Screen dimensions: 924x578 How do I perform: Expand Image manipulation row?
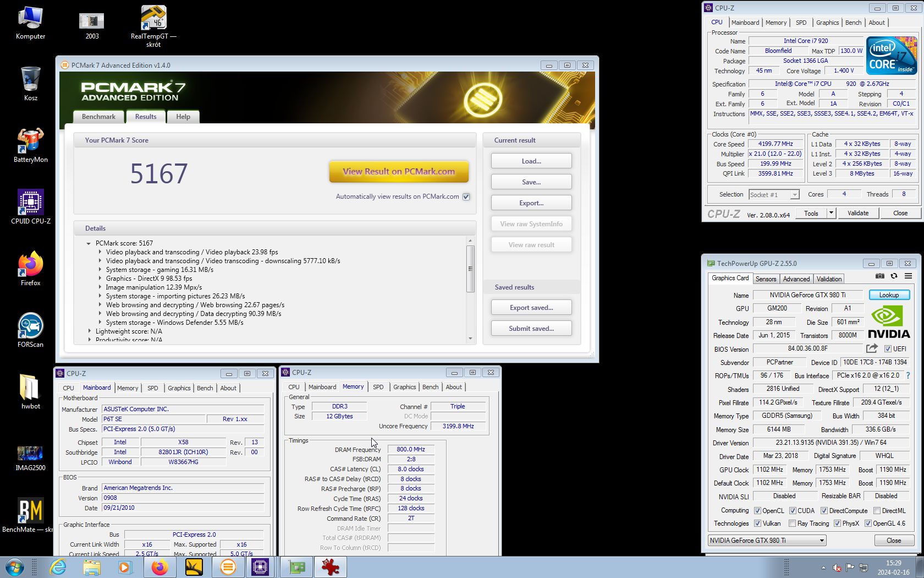(x=100, y=287)
